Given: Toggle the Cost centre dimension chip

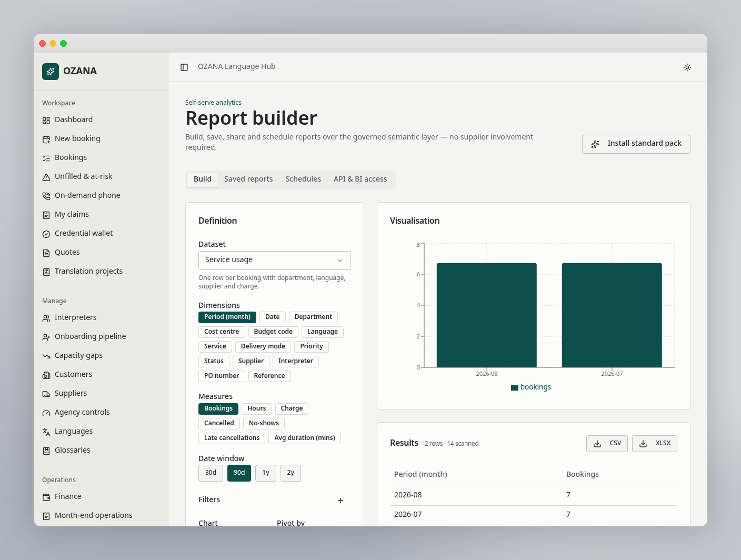Looking at the screenshot, I should click(222, 332).
